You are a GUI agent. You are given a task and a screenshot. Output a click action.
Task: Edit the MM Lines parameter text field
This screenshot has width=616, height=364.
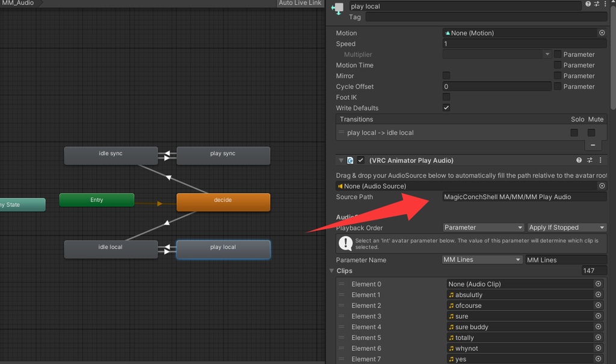pos(565,260)
